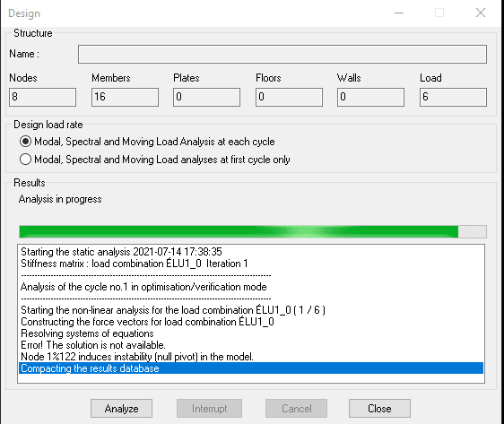Click the Plates value field
Screen dimensions: 504x424
(206, 97)
